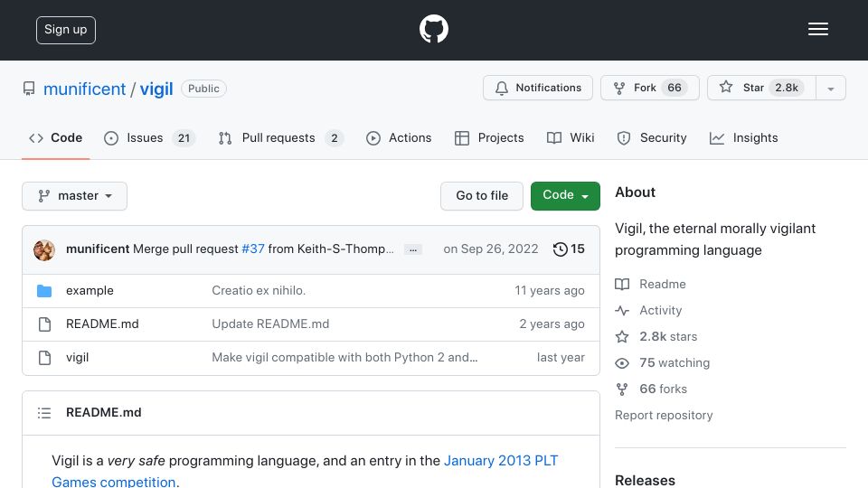Switch to the Code tab
868x488 pixels.
tap(55, 137)
